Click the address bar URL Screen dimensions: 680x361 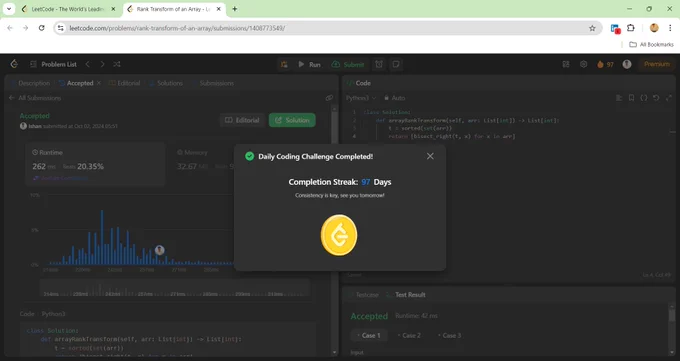click(x=177, y=28)
